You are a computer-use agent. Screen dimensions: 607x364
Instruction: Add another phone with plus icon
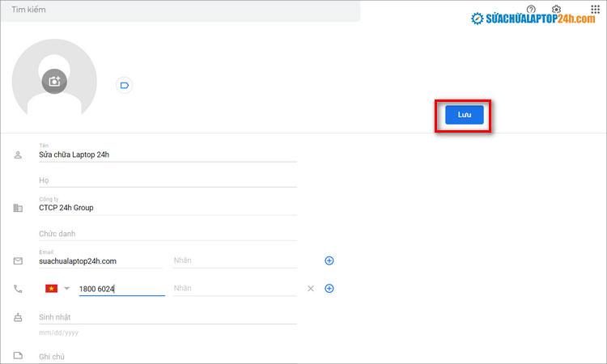329,289
